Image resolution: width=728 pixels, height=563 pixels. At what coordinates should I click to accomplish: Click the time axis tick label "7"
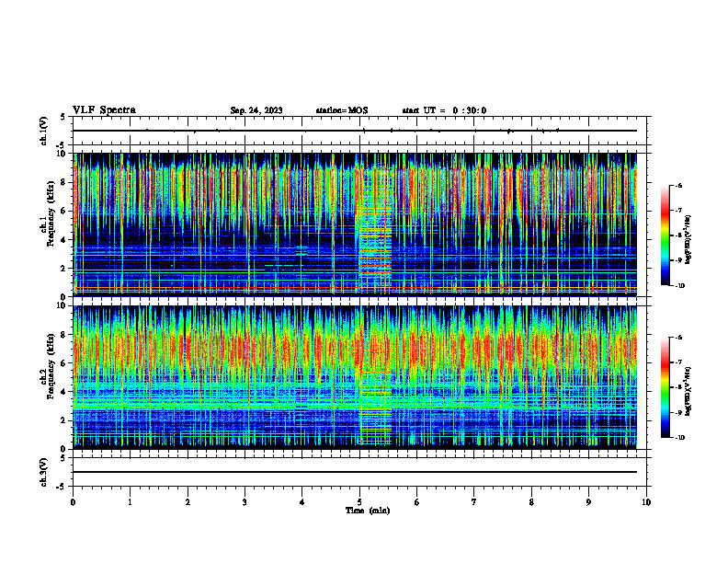[474, 502]
